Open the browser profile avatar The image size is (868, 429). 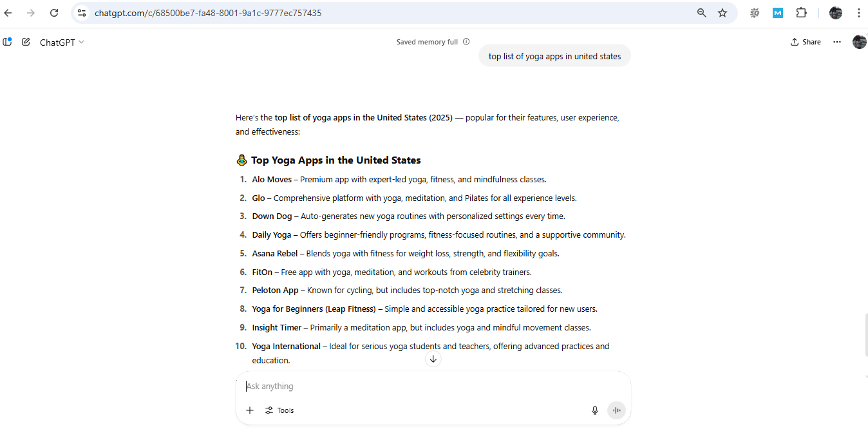pos(836,13)
